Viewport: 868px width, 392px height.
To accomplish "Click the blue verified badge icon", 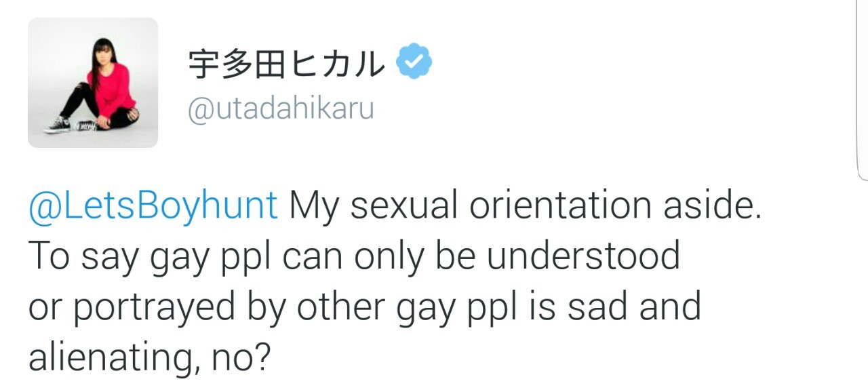I will (414, 62).
